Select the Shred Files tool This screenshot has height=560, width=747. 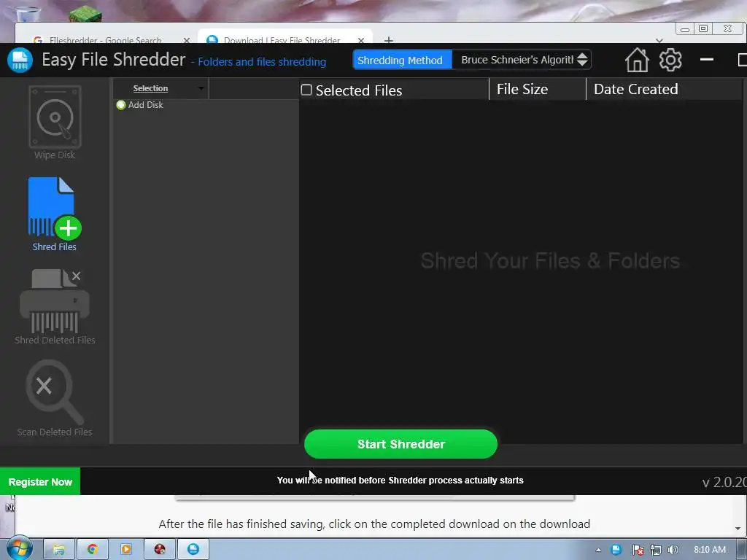(x=54, y=214)
